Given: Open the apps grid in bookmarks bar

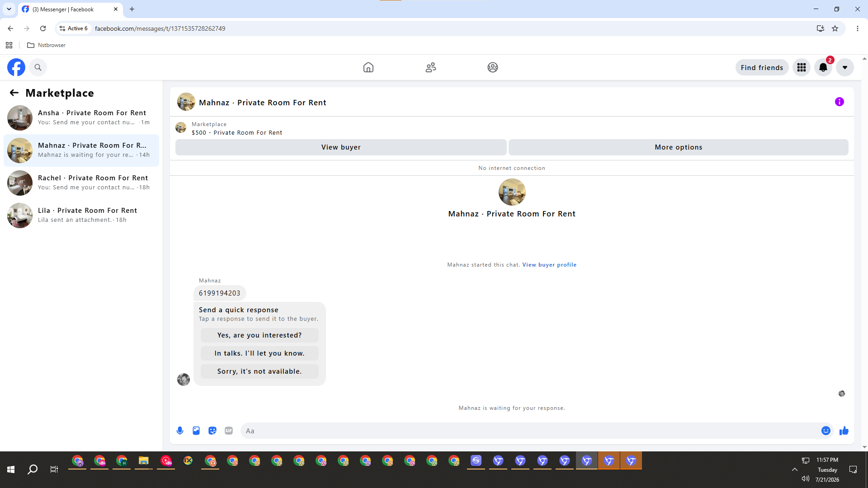Looking at the screenshot, I should (9, 45).
